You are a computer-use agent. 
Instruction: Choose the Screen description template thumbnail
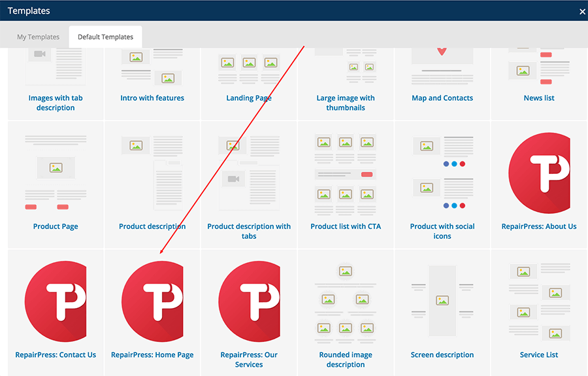point(442,301)
